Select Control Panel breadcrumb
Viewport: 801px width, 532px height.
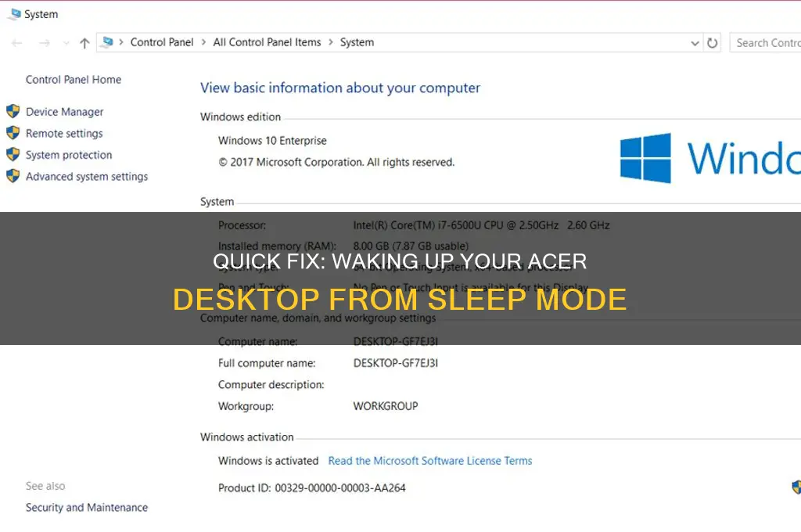coord(162,42)
